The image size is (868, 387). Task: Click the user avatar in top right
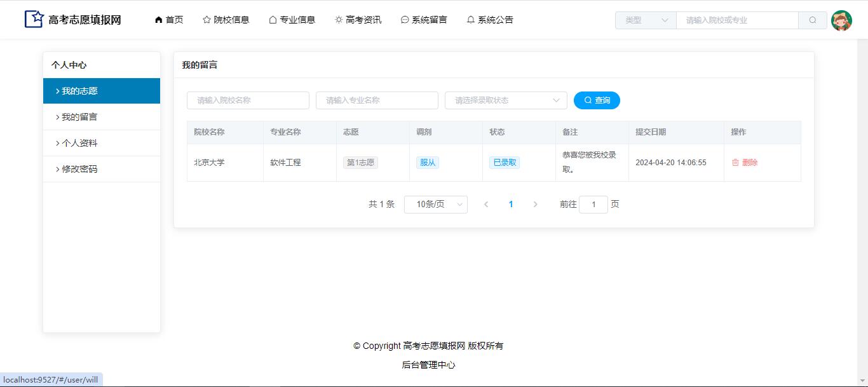tap(841, 20)
